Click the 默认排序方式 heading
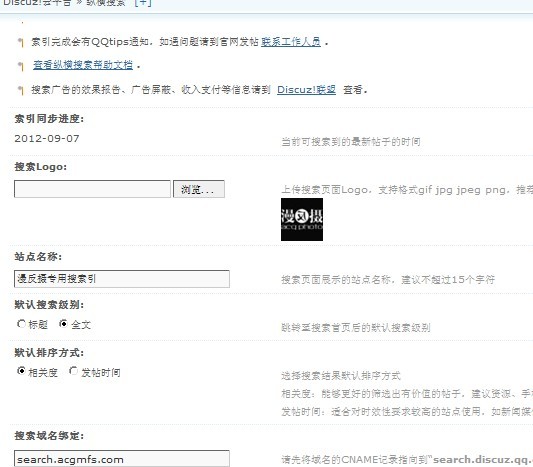Image resolution: width=533 pixels, height=467 pixels. (x=49, y=353)
